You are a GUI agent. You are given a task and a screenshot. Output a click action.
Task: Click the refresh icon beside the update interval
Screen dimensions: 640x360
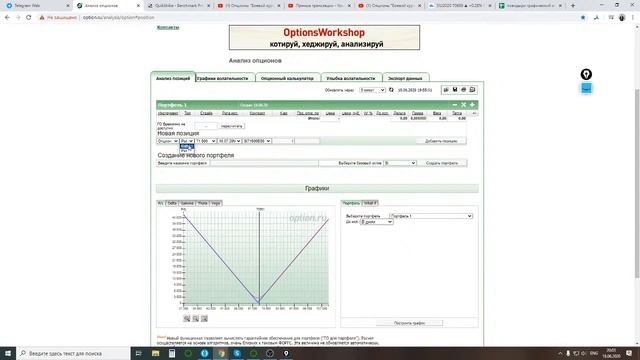(391, 90)
